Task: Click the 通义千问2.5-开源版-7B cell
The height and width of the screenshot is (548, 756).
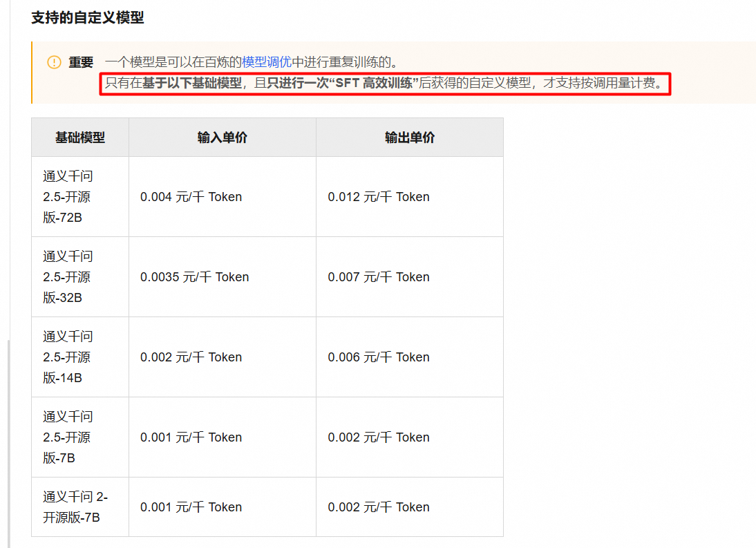Action: pos(80,437)
